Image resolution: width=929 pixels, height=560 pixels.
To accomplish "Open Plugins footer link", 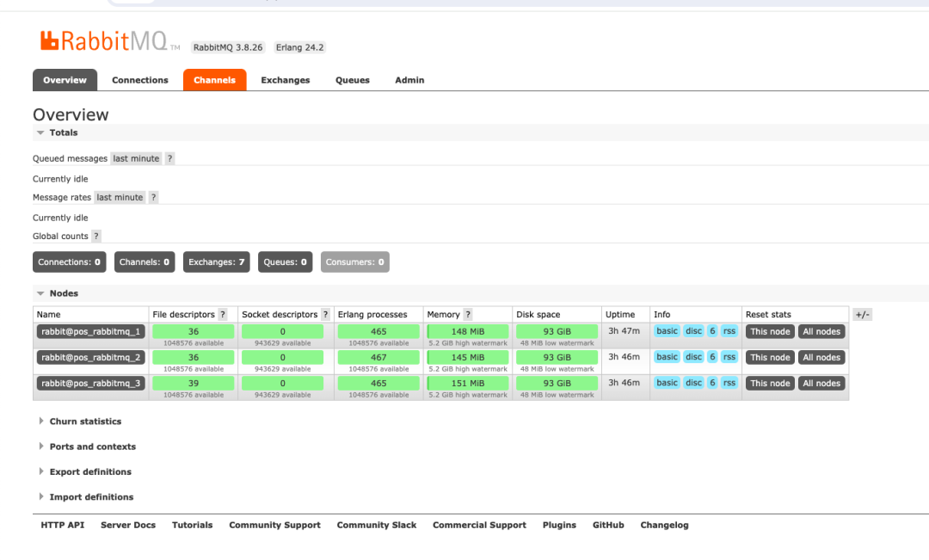I will [559, 525].
